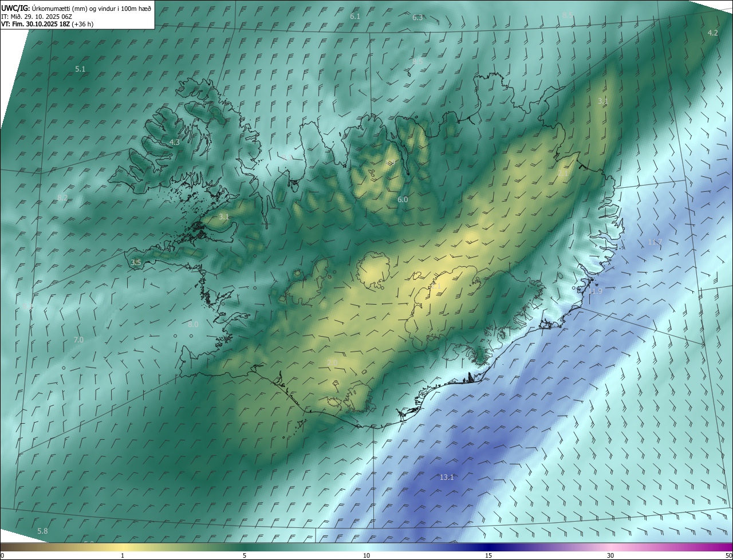Click the 4.2 value in the upper-right corner

click(712, 33)
